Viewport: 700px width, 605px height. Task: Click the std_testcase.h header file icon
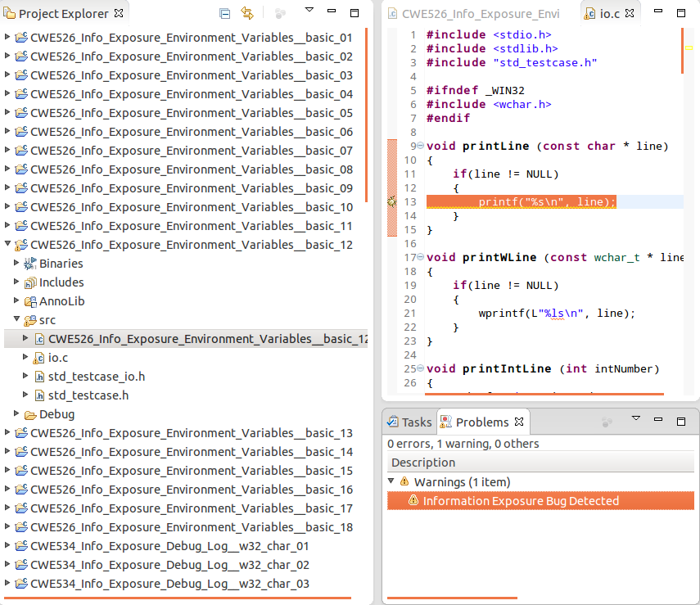click(39, 395)
